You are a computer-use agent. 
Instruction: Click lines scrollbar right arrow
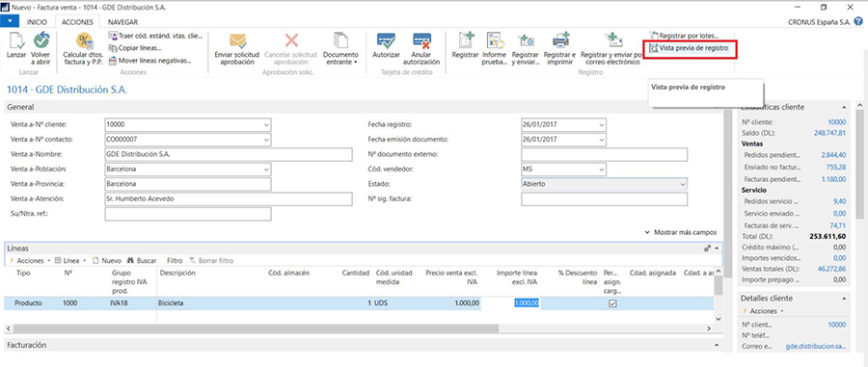click(710, 328)
